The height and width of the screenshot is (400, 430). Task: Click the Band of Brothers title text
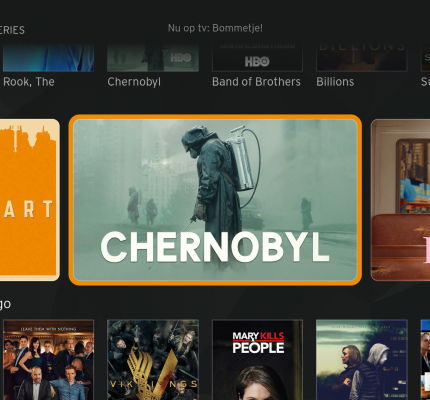(x=256, y=82)
